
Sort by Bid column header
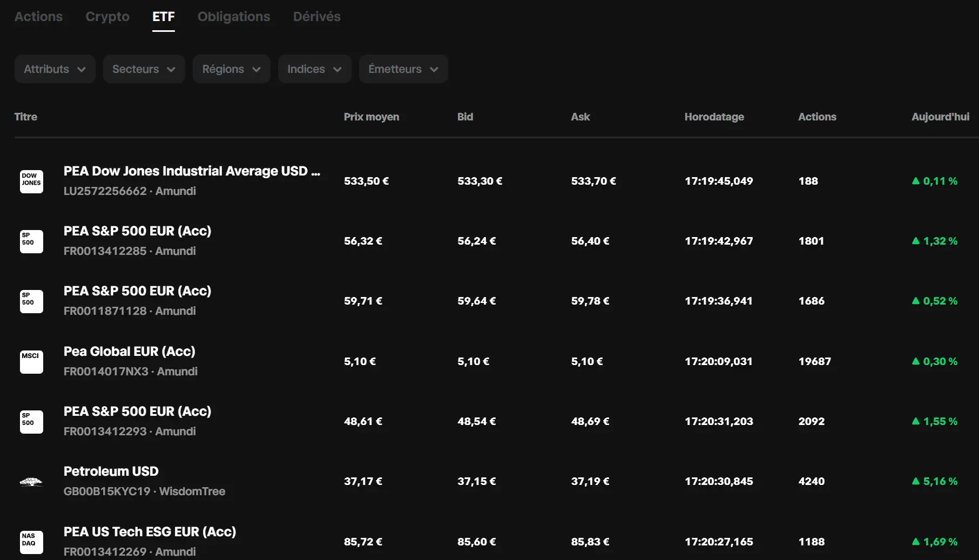point(465,117)
